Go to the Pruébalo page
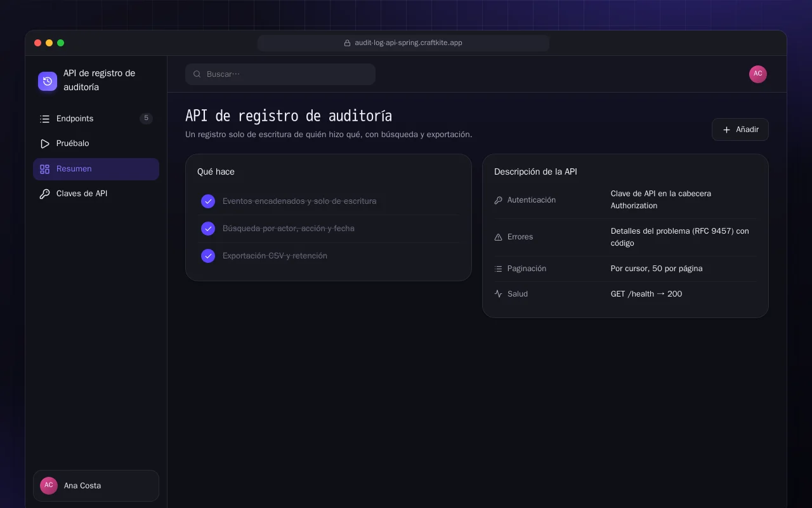Screen dimensions: 812x508 coord(96,144)
